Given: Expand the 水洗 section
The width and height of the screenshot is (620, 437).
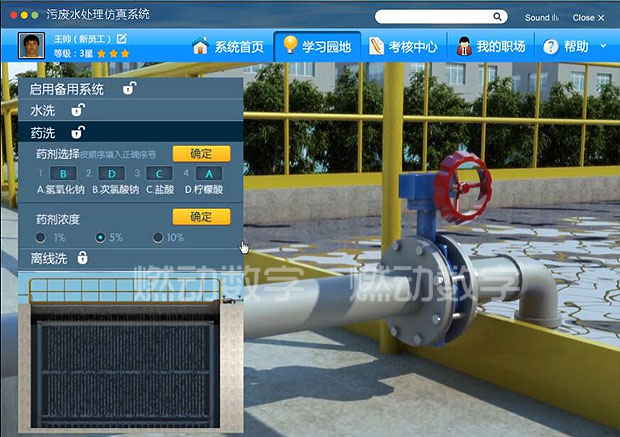Looking at the screenshot, I should tap(43, 111).
